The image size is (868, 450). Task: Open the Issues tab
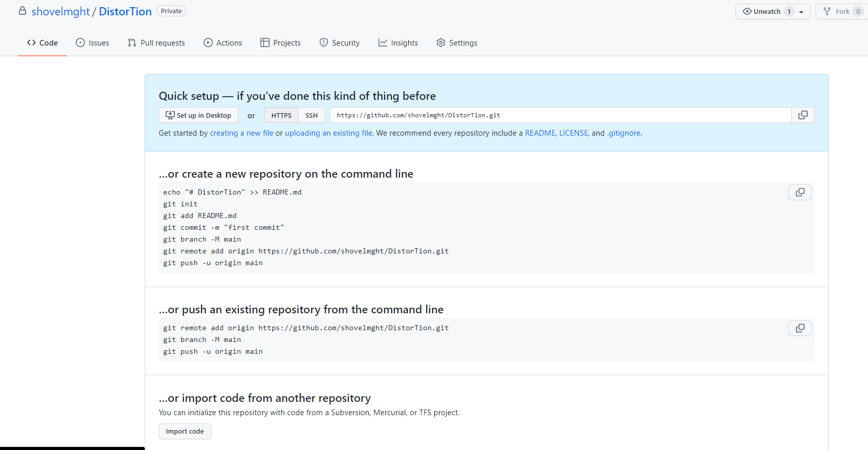tap(93, 43)
